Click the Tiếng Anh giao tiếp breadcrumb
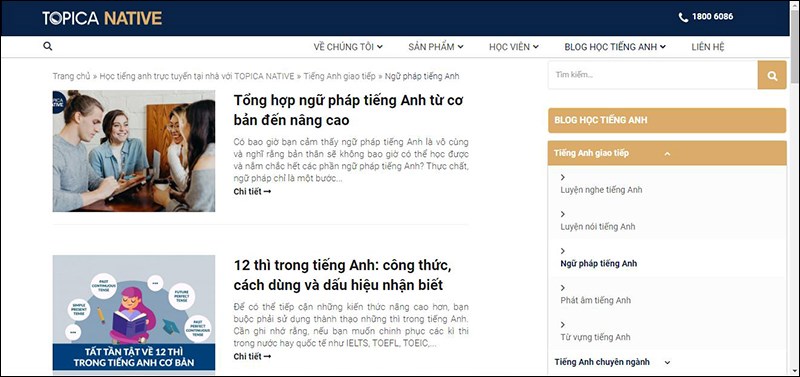The height and width of the screenshot is (377, 800). (339, 76)
